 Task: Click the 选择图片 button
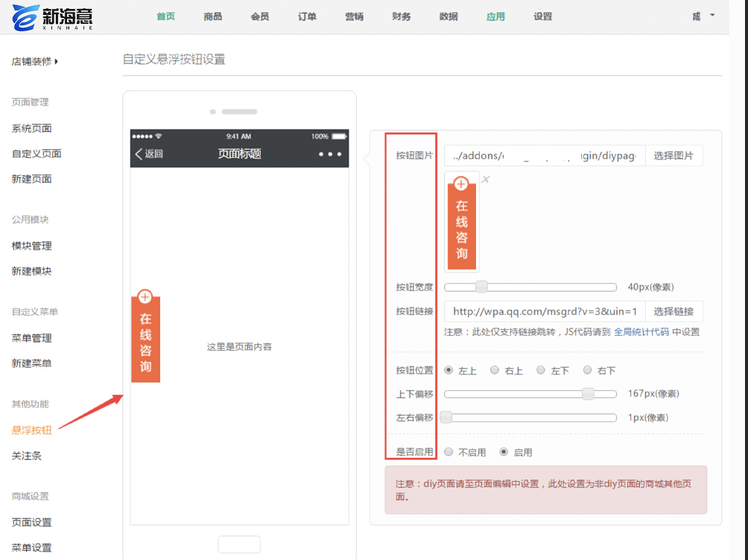[673, 156]
